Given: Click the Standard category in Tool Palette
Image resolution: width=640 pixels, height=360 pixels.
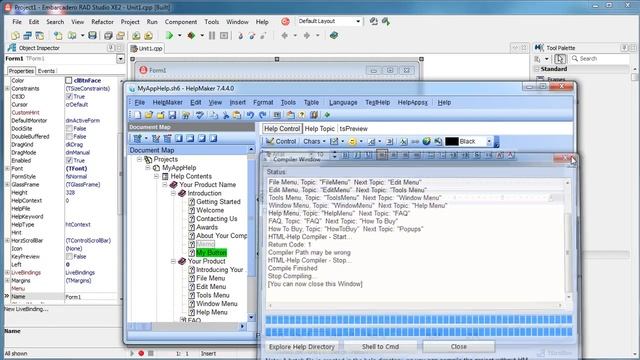Looking at the screenshot, I should point(554,69).
